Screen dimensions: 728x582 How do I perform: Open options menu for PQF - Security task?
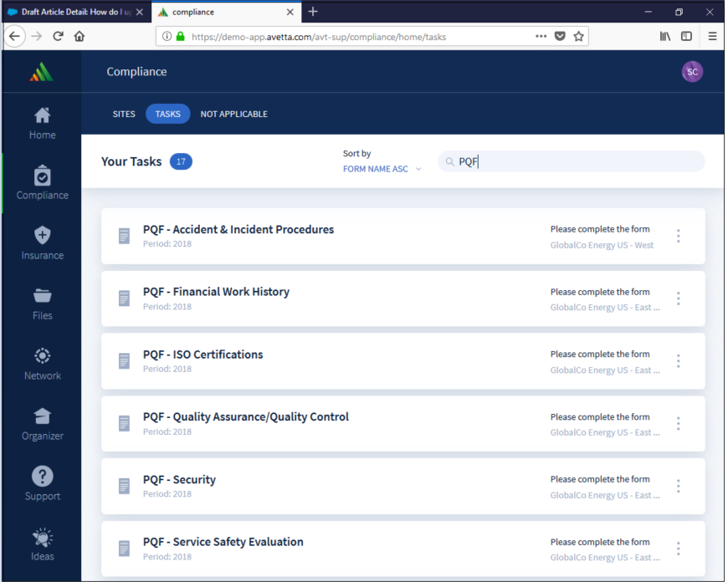678,486
